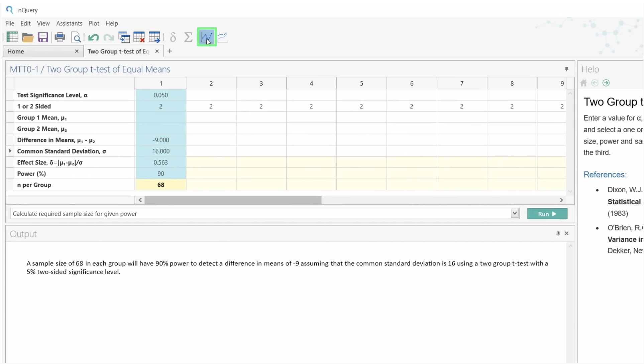644x364 pixels.
Task: Toggle the Output panel pin
Action: pos(558,233)
